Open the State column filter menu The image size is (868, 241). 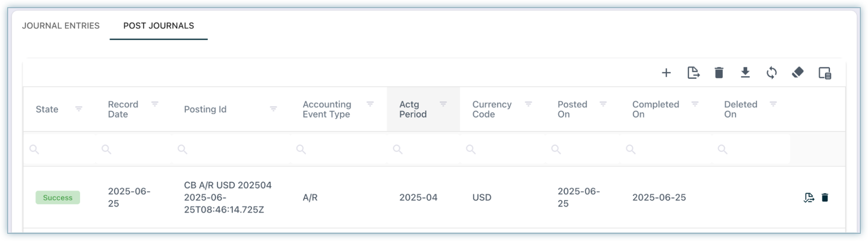79,109
